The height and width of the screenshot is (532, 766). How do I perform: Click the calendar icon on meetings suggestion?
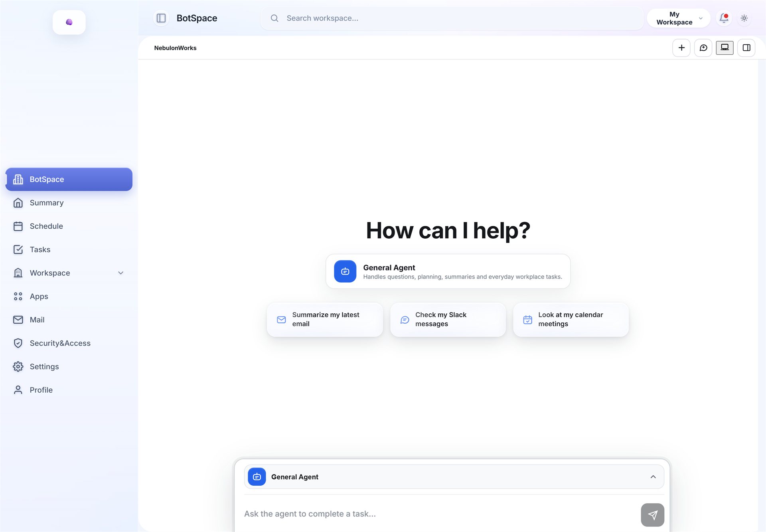tap(527, 320)
